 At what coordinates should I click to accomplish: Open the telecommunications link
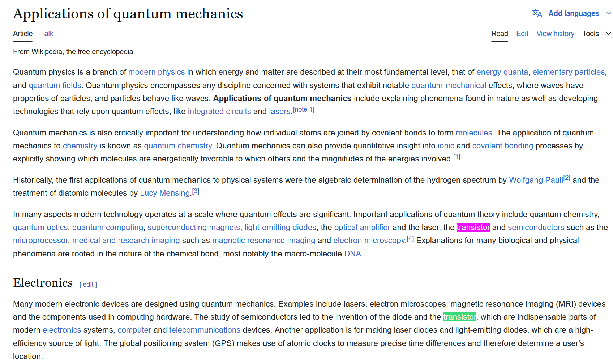click(205, 330)
